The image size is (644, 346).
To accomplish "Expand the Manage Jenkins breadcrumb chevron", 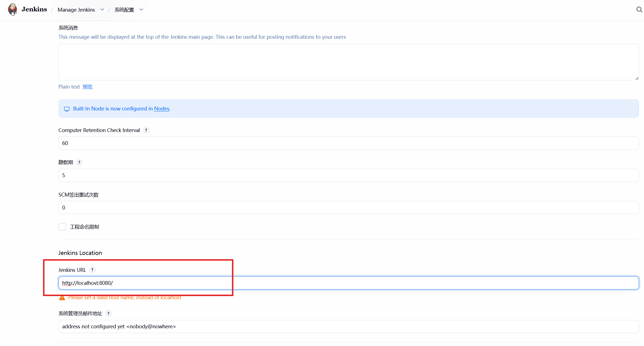I will pyautogui.click(x=102, y=10).
